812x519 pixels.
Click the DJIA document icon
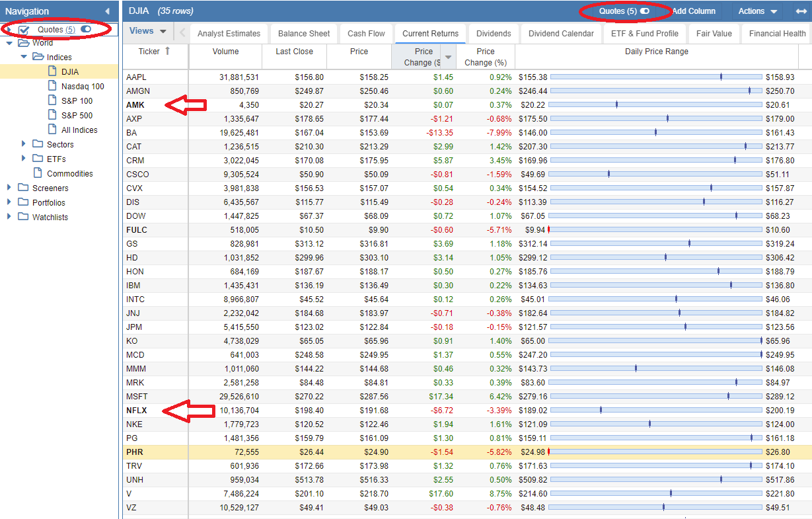point(53,71)
